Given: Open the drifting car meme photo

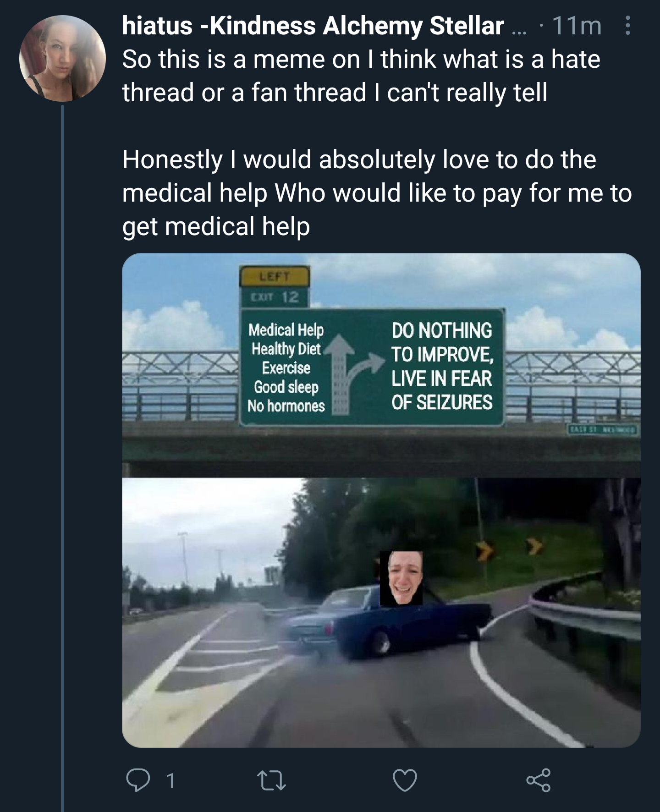Looking at the screenshot, I should 381,613.
